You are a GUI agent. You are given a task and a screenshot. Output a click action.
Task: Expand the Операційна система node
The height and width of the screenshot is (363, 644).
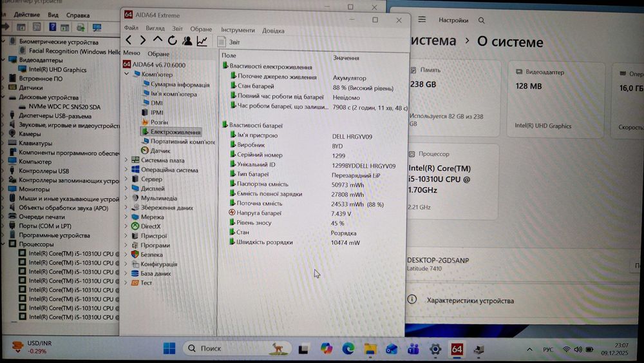tap(126, 170)
